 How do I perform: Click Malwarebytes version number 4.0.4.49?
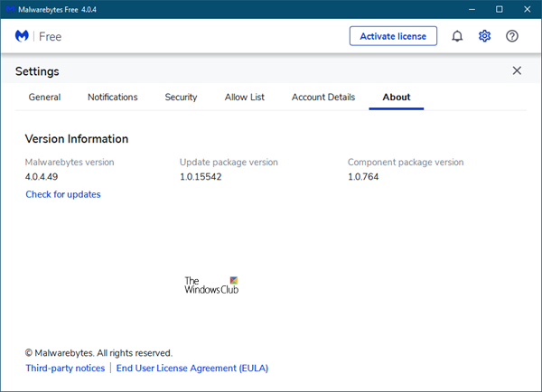pos(42,177)
